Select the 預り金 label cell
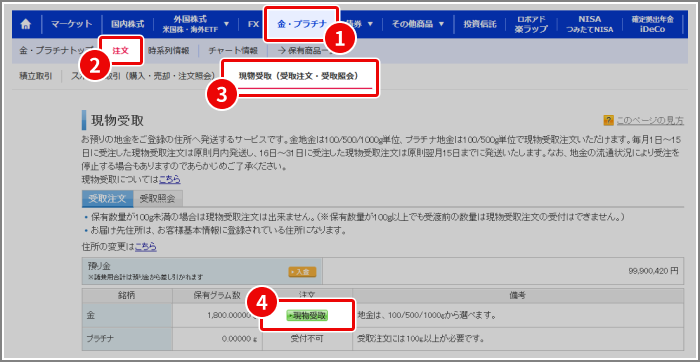The height and width of the screenshot is (362, 700). pyautogui.click(x=202, y=271)
